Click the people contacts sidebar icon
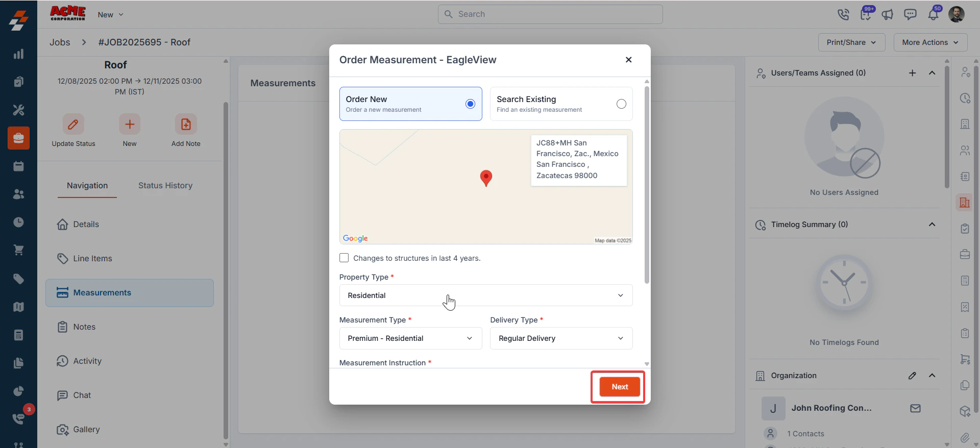This screenshot has width=980, height=448. point(18,194)
